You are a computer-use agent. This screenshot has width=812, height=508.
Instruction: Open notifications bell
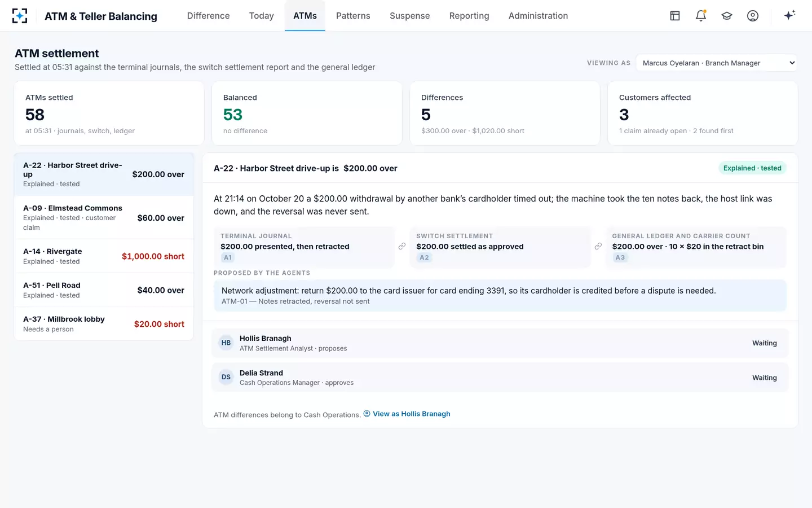[x=701, y=16]
